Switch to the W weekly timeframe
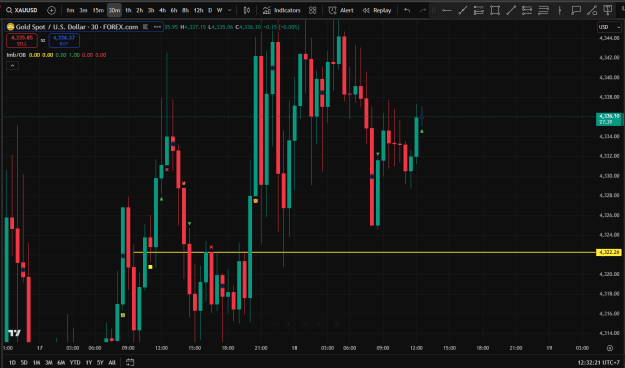Viewport: 625px width, 368px height. click(220, 10)
